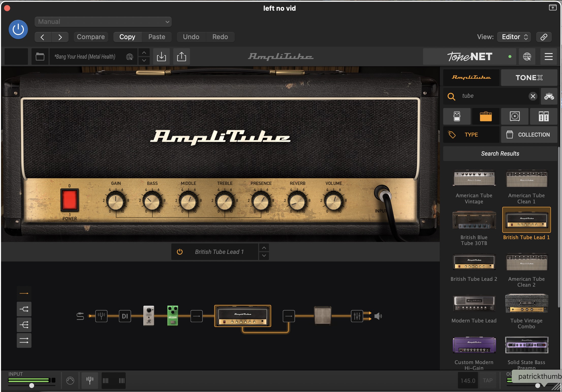
Task: Filter gear browser by stomp pedals
Action: pyautogui.click(x=457, y=117)
